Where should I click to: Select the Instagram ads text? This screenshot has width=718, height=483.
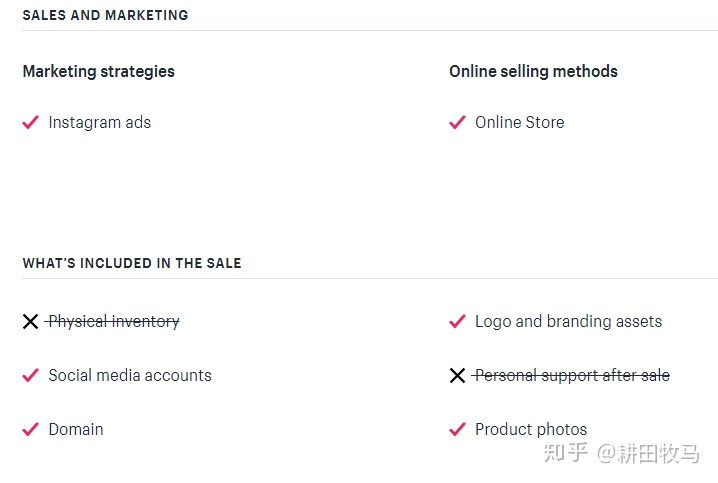[99, 122]
